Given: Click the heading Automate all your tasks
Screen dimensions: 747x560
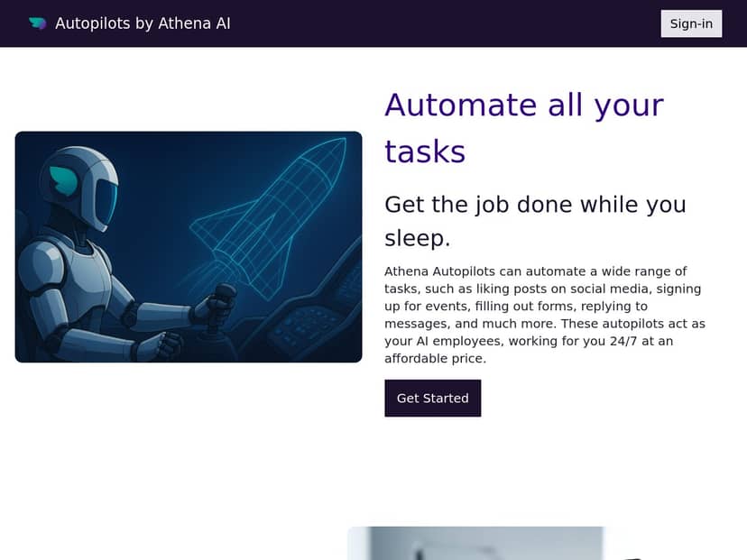Looking at the screenshot, I should (523, 126).
